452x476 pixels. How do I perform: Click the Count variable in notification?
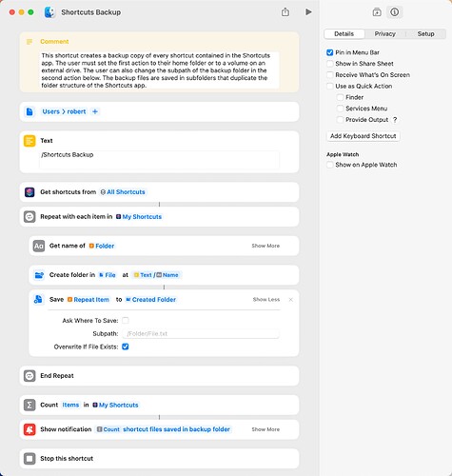[x=108, y=429]
